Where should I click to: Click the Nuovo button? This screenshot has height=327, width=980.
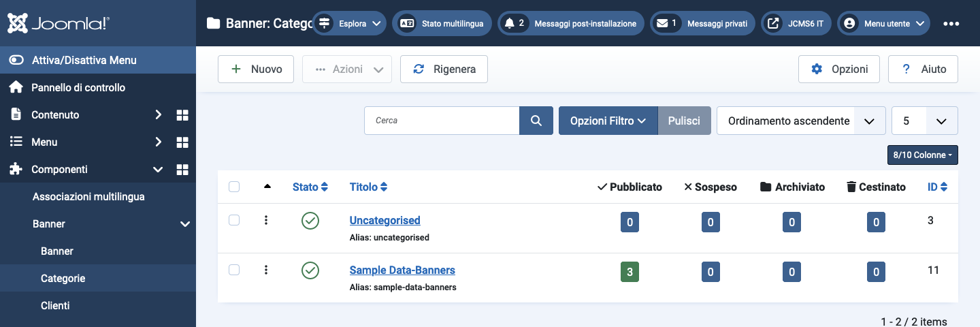point(255,69)
